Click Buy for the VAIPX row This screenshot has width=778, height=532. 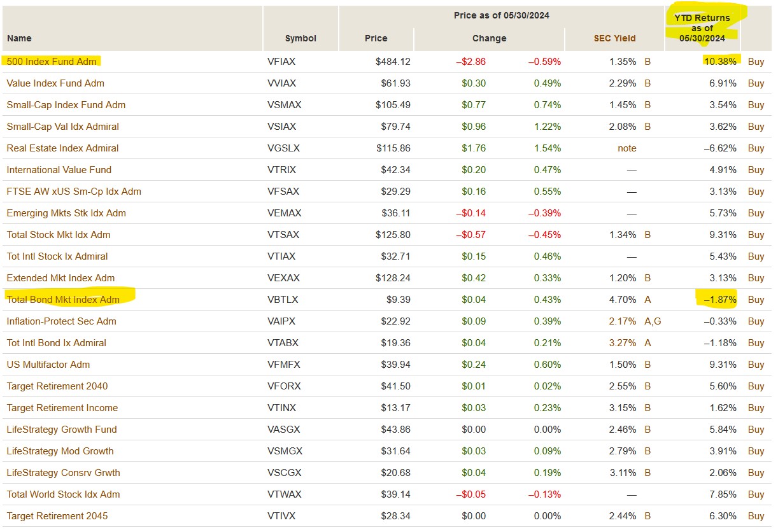[756, 321]
